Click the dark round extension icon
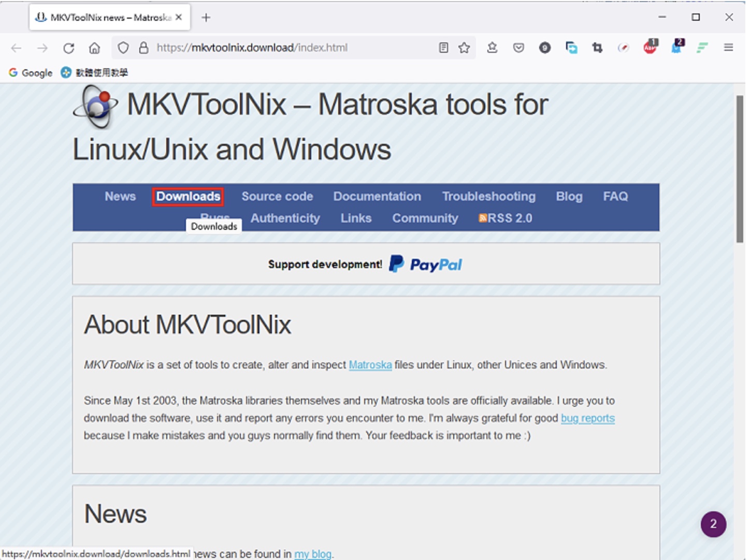The image size is (750, 560). point(544,48)
